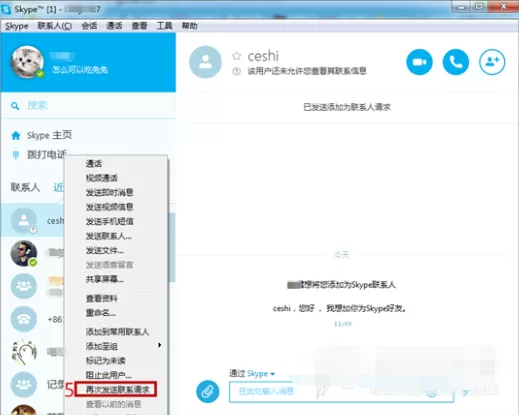Open the 帮助 menu
Image resolution: width=519 pixels, height=415 pixels.
pos(189,26)
